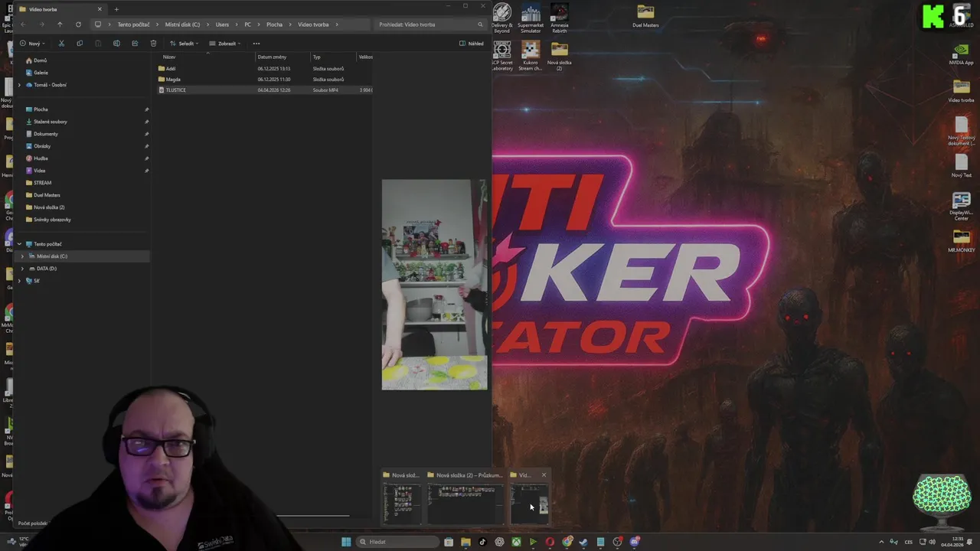Open Obrázky in the sidebar
This screenshot has width=980, height=551.
tap(41, 146)
